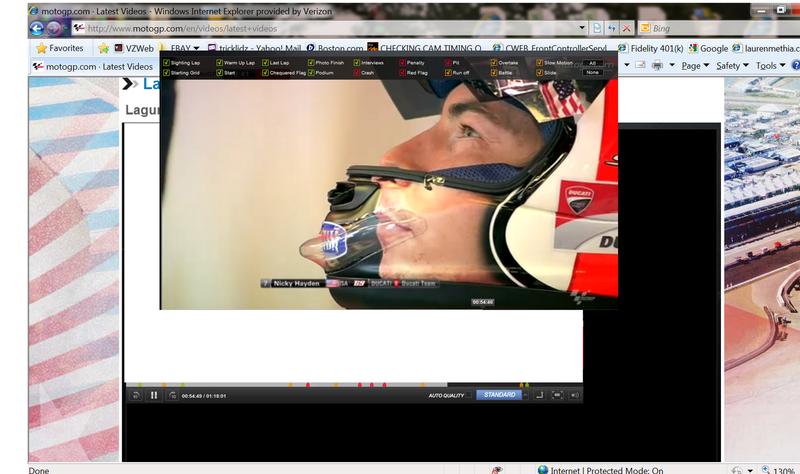Click the video progress bar
800x474 pixels.
coord(354,385)
